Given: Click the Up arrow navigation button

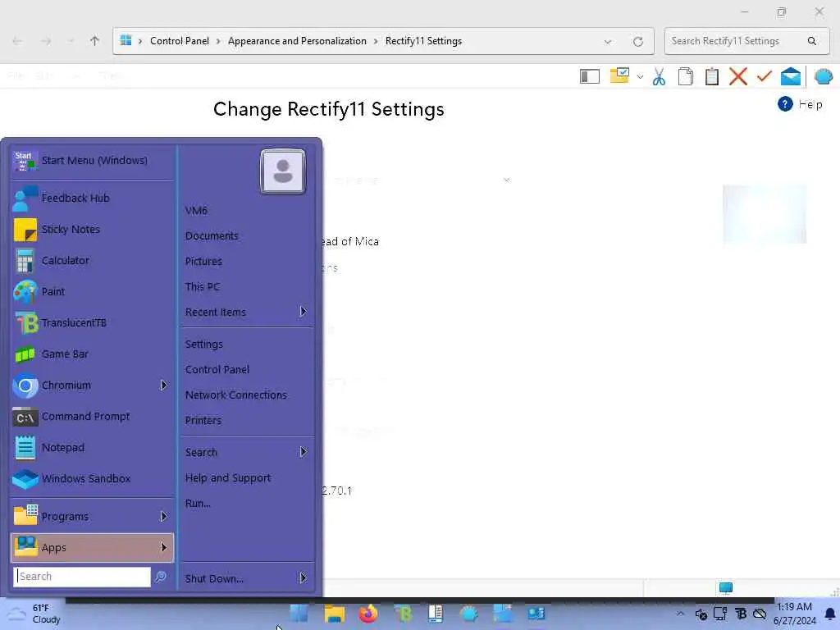Looking at the screenshot, I should pos(94,41).
